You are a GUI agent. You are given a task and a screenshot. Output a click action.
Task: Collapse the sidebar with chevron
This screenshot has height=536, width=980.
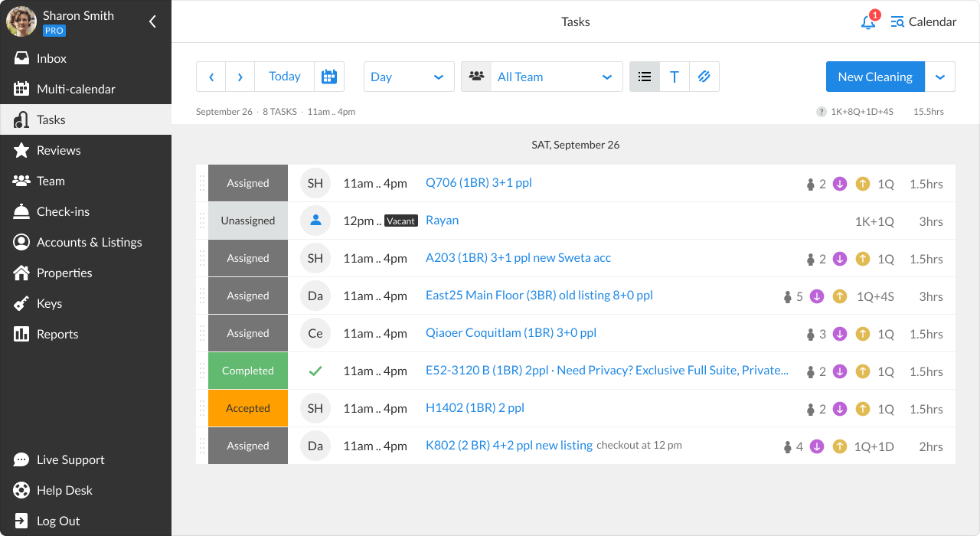pos(152,21)
